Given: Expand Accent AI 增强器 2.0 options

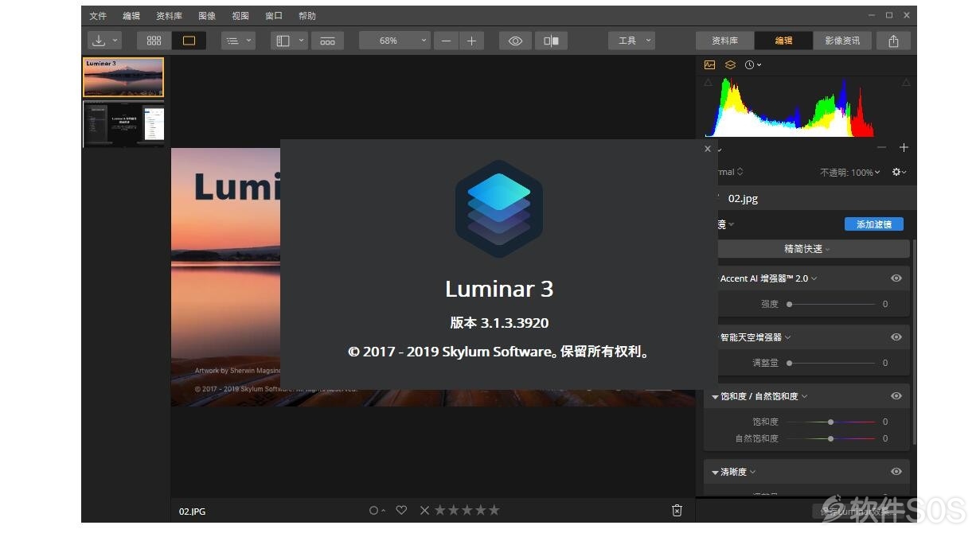Looking at the screenshot, I should tap(814, 278).
